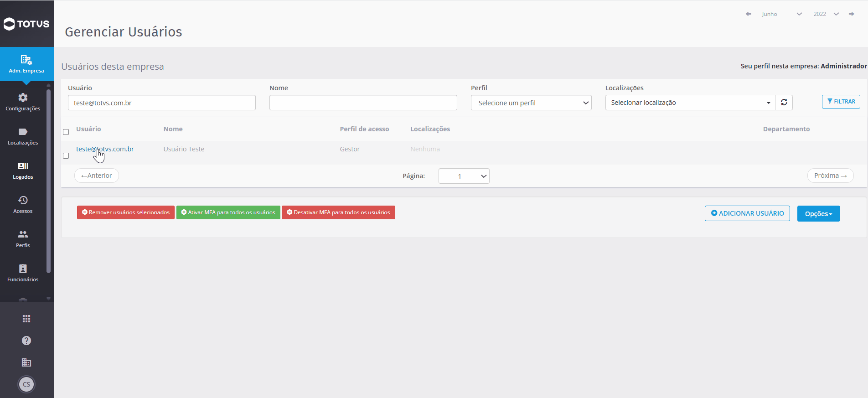868x398 pixels.
Task: Click the sidebar vertical scrollbar
Action: click(x=48, y=181)
